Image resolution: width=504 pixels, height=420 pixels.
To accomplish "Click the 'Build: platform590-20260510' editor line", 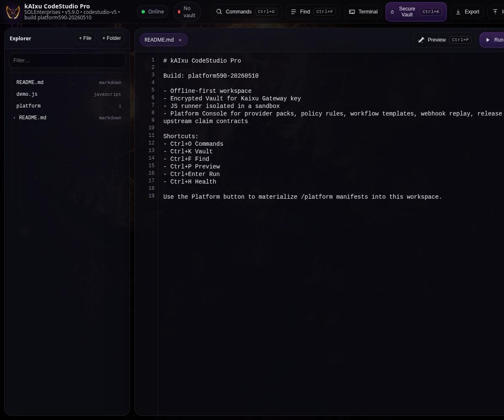I will [211, 76].
